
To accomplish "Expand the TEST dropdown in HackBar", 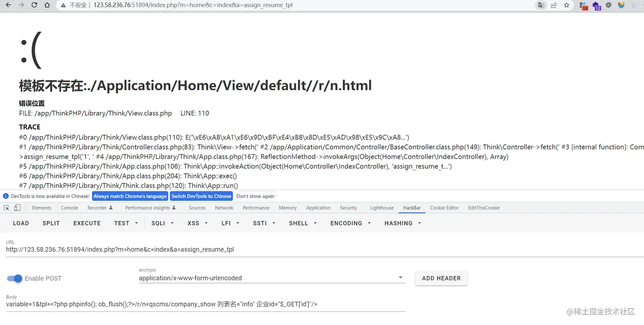I will 126,223.
